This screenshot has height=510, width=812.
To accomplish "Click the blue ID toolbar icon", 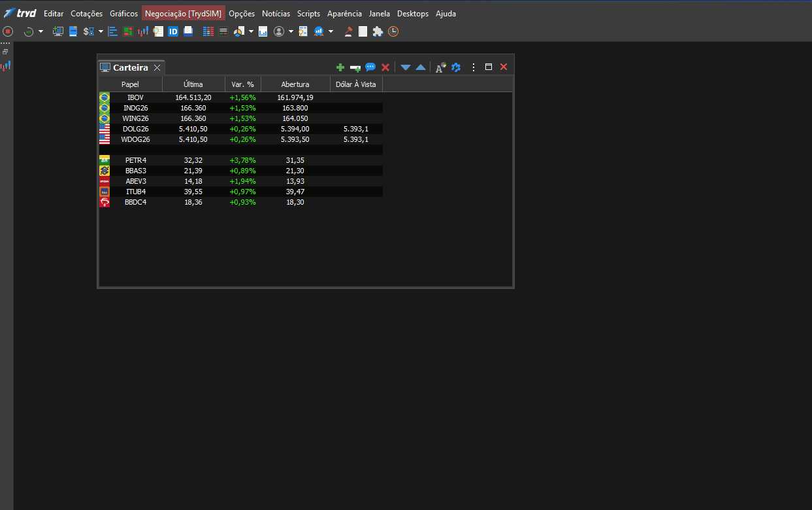I will tap(173, 31).
